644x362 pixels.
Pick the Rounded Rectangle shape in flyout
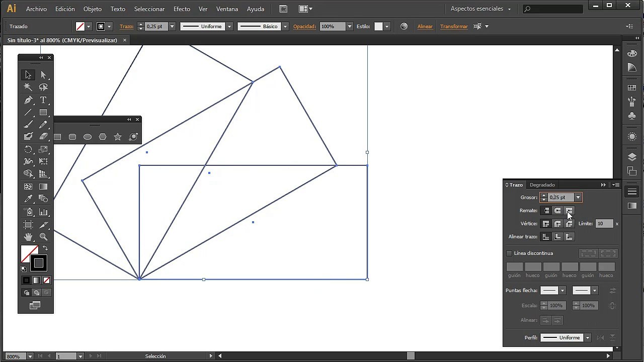(72, 137)
